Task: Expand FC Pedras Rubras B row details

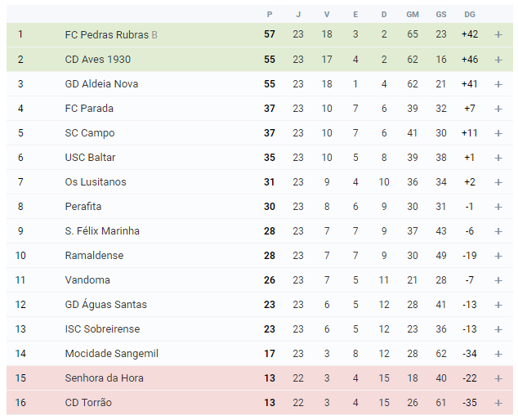Action: pos(498,34)
